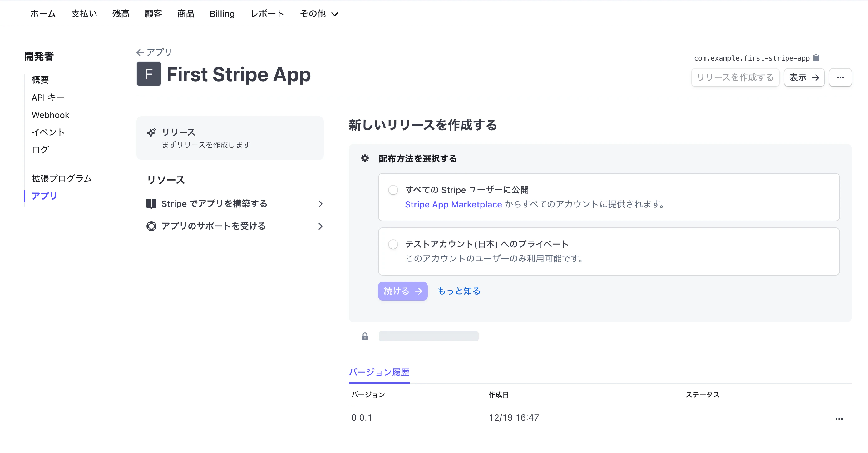Viewport: 868px width, 453px height.
Task: Open ログ in developer sidebar
Action: pos(40,150)
